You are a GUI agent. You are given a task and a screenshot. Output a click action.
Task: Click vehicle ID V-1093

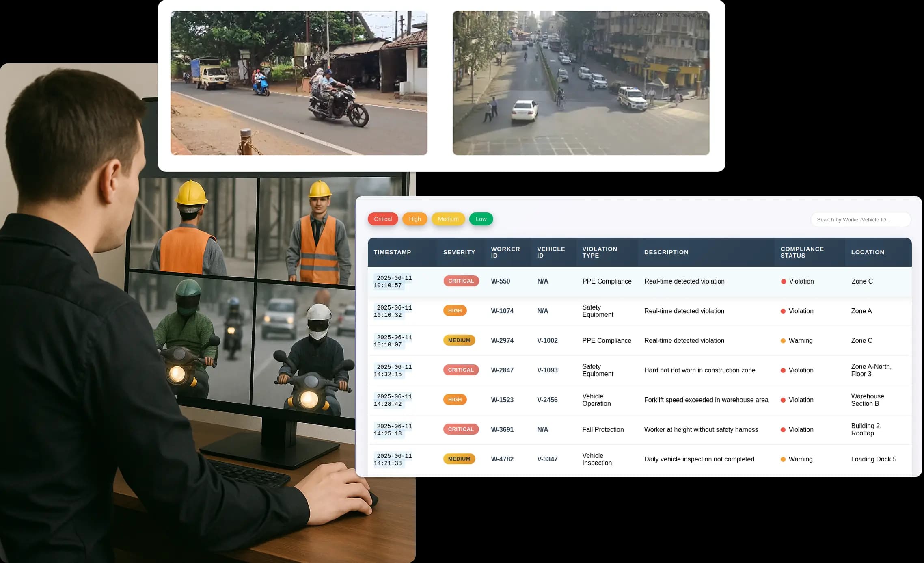tap(547, 370)
